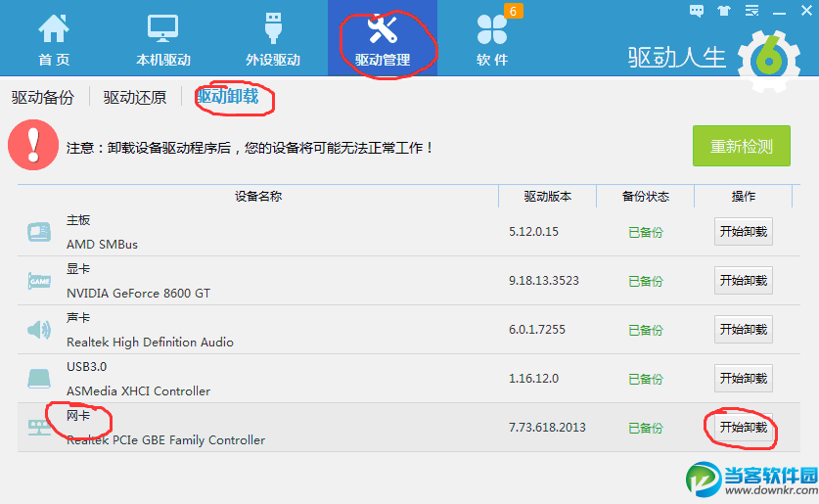Minimize the 驱动人生 window
Viewport: 819px width, 504px height.
pyautogui.click(x=779, y=12)
